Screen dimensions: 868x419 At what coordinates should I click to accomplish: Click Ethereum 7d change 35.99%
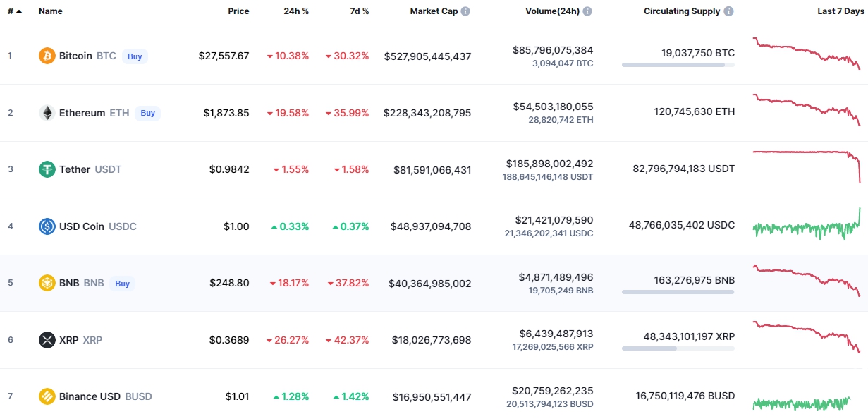tap(347, 113)
